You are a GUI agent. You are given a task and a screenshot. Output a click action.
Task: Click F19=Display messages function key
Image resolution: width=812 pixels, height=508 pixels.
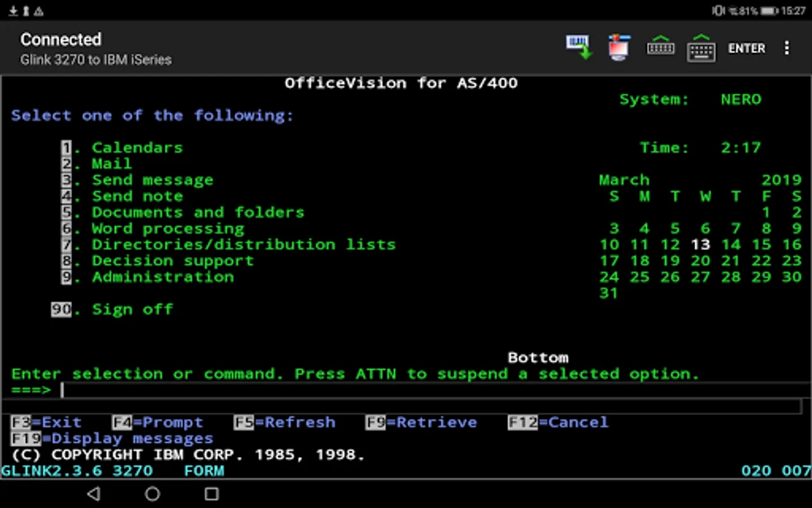click(x=112, y=439)
